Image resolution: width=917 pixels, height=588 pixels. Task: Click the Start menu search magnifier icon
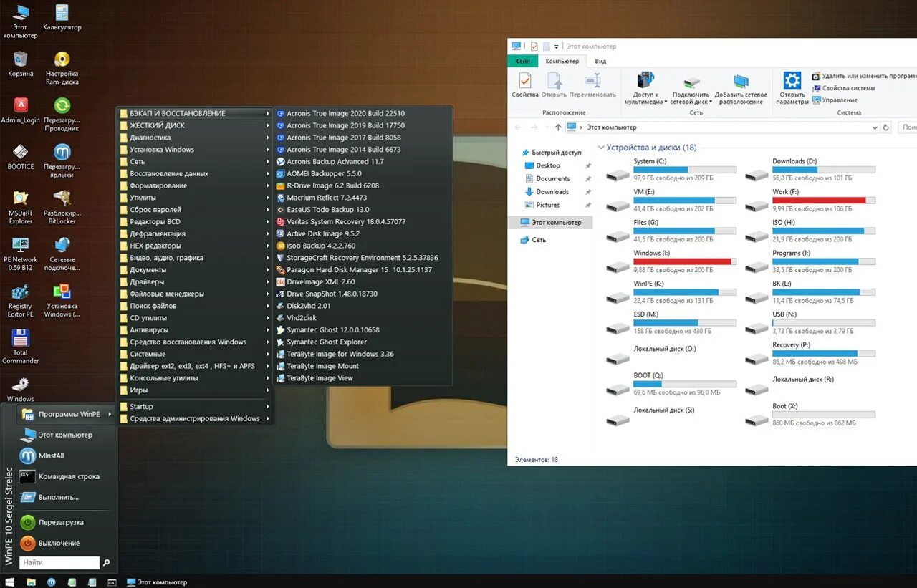[x=106, y=563]
